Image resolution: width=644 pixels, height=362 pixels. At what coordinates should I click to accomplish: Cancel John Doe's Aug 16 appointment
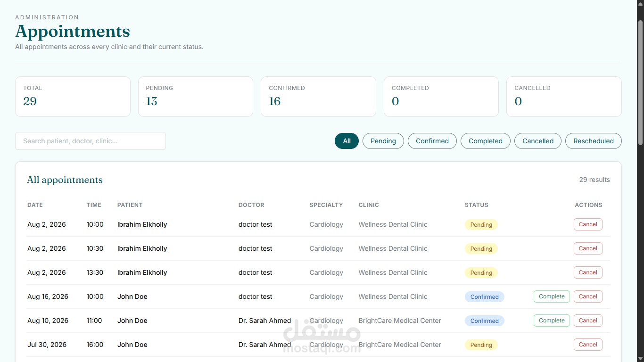coord(588,296)
